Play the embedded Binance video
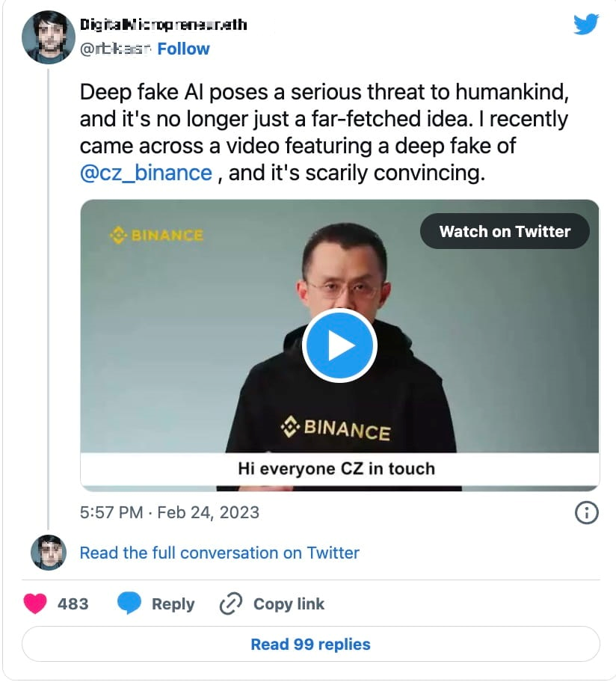 click(x=339, y=345)
